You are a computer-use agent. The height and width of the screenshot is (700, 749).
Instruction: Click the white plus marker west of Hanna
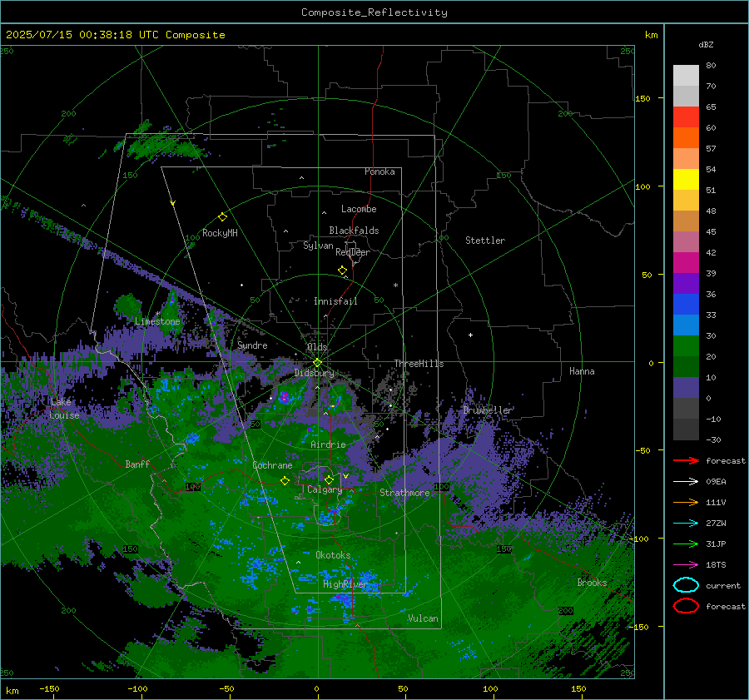(470, 335)
